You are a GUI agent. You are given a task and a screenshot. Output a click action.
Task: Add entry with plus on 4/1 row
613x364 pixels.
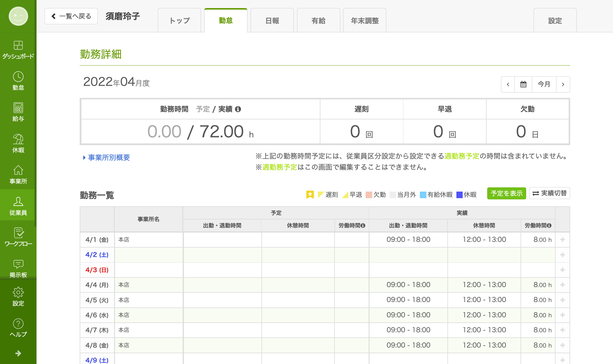[562, 239]
